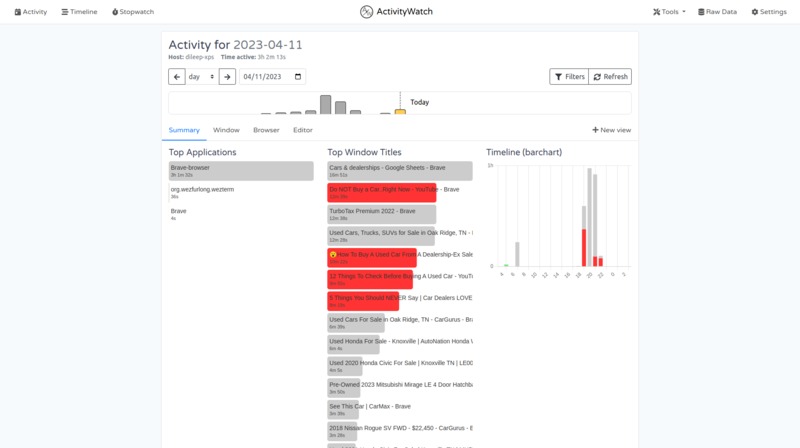Open the calendar picker icon

tap(298, 77)
